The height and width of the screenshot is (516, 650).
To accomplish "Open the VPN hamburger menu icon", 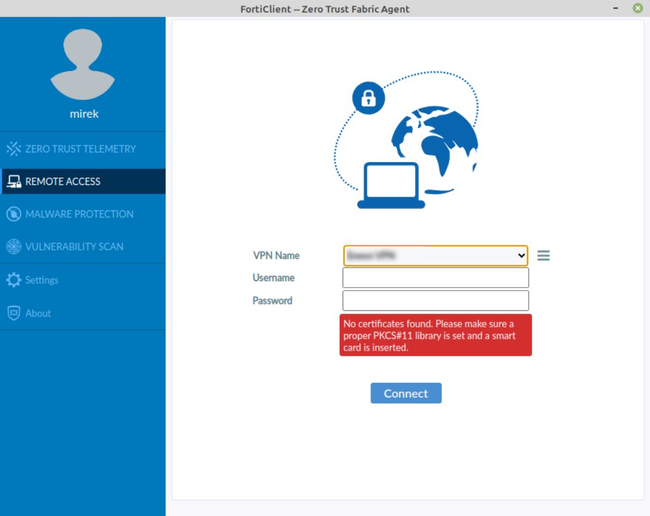I will coord(543,255).
